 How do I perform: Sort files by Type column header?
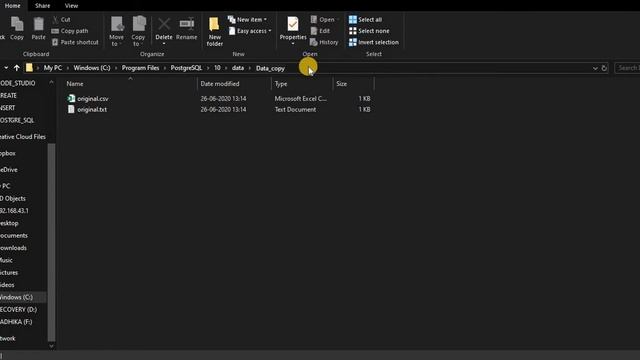coord(281,84)
